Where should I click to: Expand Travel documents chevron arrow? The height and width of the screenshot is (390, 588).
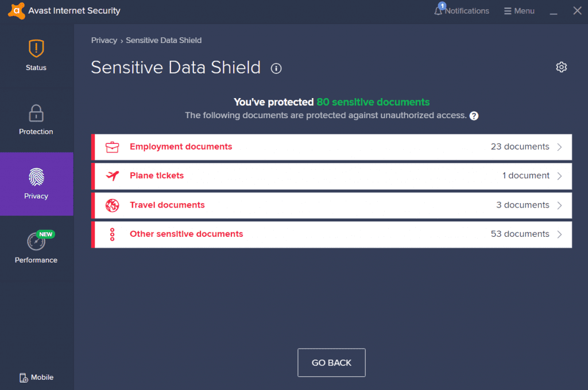560,205
